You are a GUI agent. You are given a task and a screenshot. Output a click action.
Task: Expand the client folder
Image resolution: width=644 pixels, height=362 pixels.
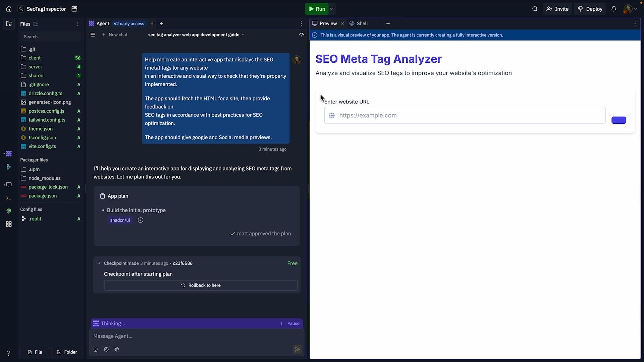tap(35, 58)
